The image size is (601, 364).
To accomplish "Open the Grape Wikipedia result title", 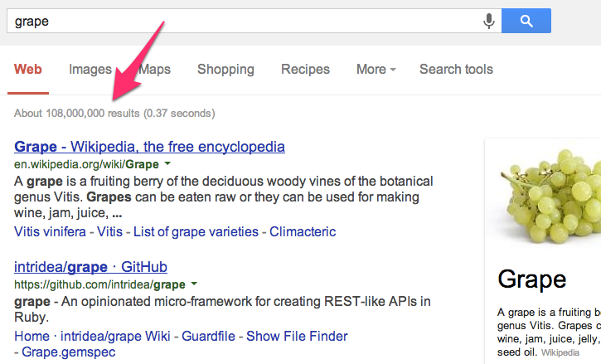I will pyautogui.click(x=149, y=147).
